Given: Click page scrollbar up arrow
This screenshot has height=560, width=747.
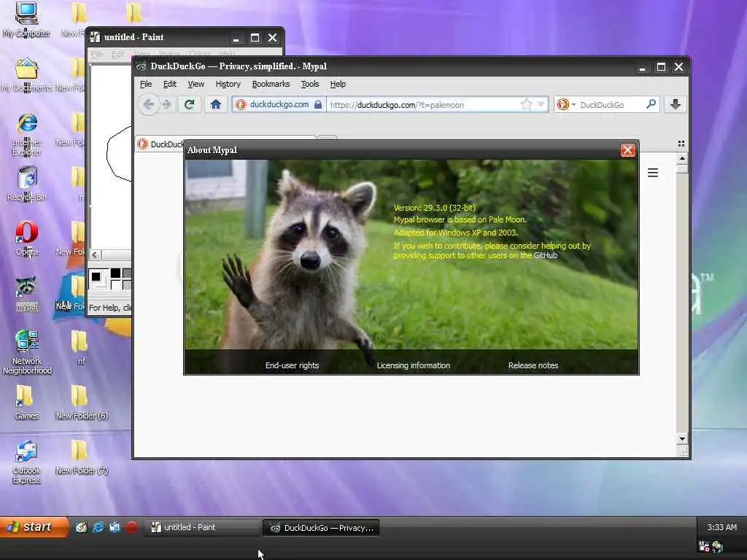Looking at the screenshot, I should 682,157.
